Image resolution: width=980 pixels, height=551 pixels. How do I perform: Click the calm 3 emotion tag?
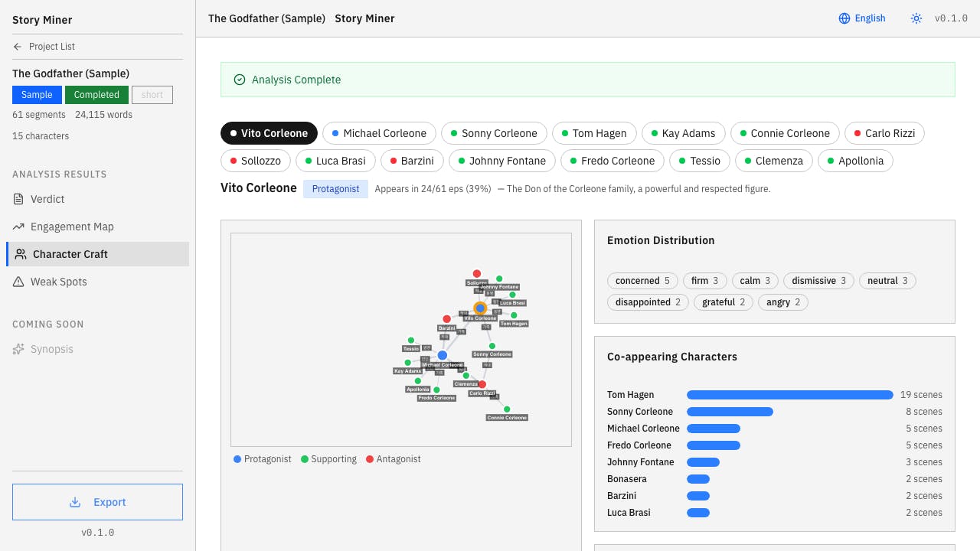(x=755, y=281)
